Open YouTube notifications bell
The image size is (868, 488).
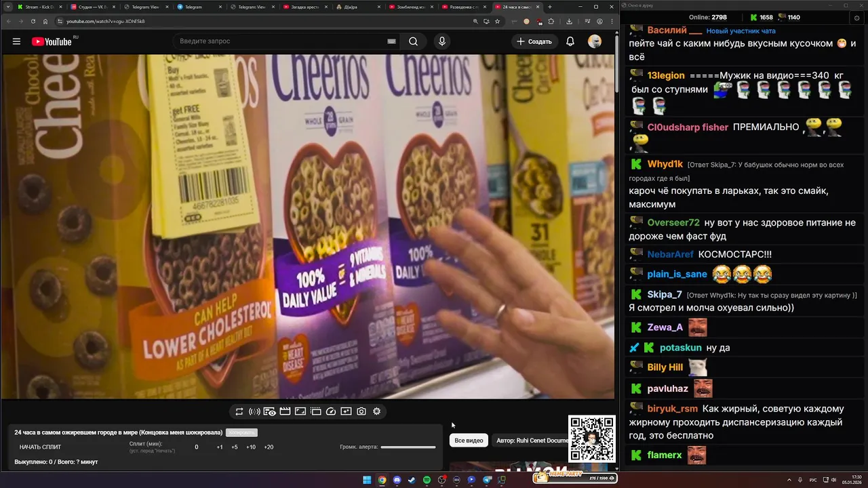(570, 41)
